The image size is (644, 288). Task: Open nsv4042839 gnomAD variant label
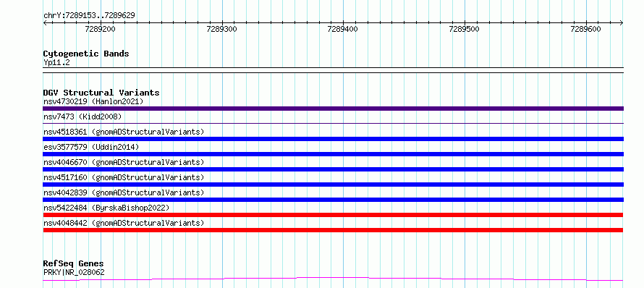tap(124, 192)
